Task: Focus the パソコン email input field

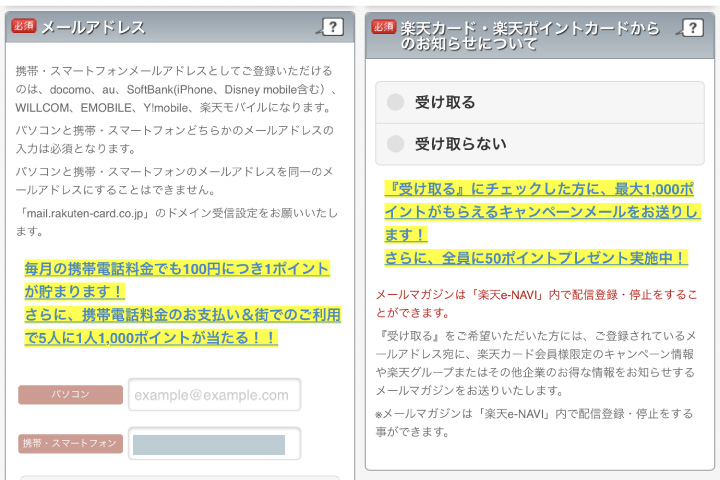Action: [214, 395]
